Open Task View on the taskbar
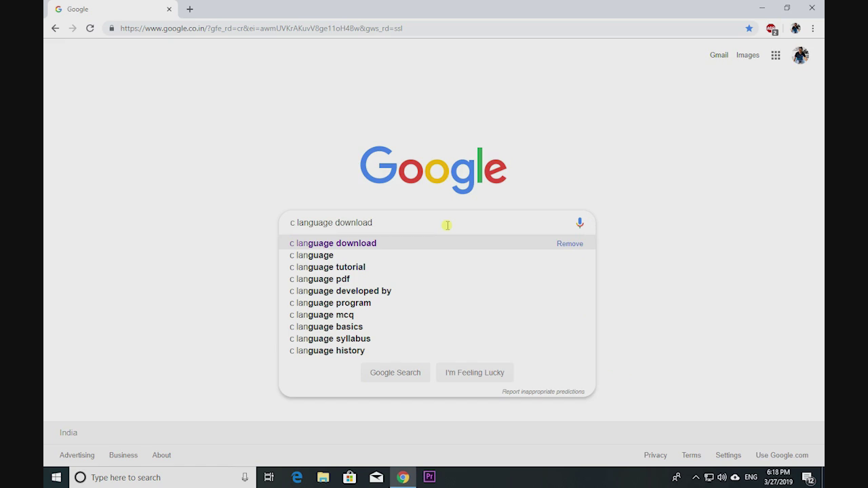Viewport: 868px width, 488px height. [x=269, y=477]
